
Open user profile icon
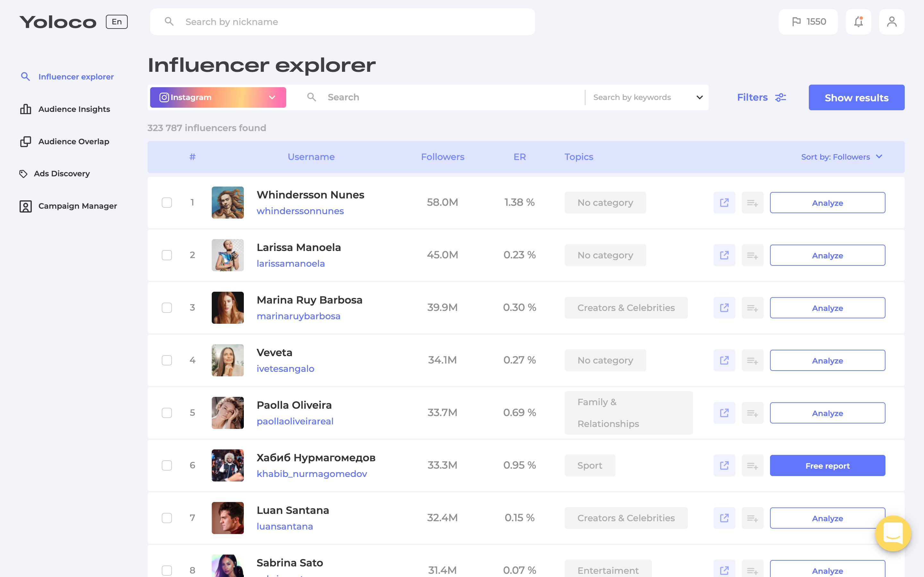click(x=892, y=22)
